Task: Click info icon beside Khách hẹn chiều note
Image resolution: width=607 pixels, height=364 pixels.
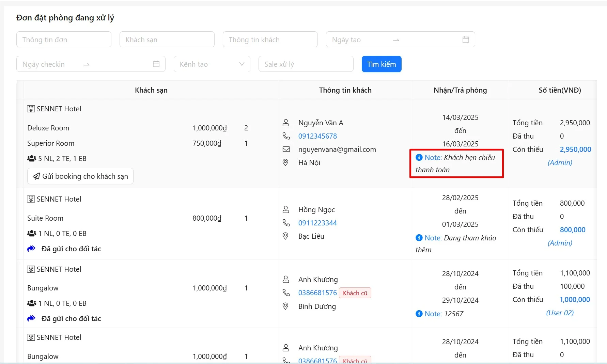Action: click(x=419, y=157)
